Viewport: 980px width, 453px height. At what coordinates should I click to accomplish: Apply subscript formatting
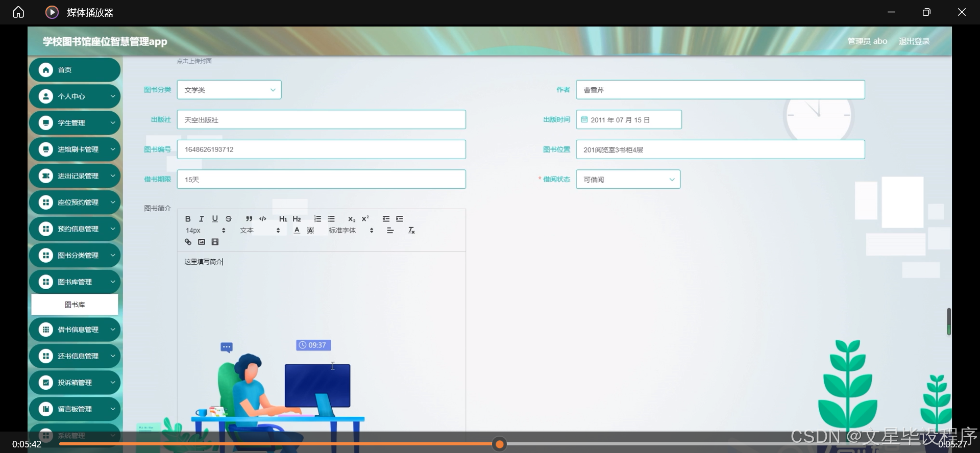[352, 219]
